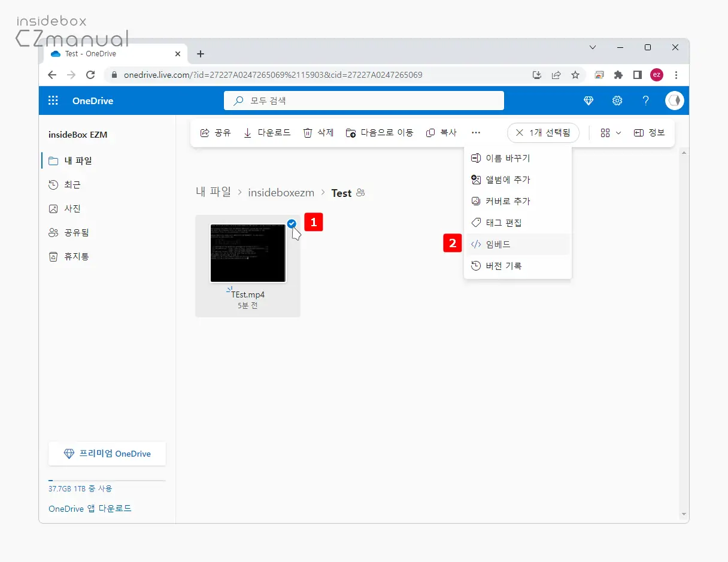The image size is (728, 562).
Task: Click the address bar URL
Action: click(273, 75)
